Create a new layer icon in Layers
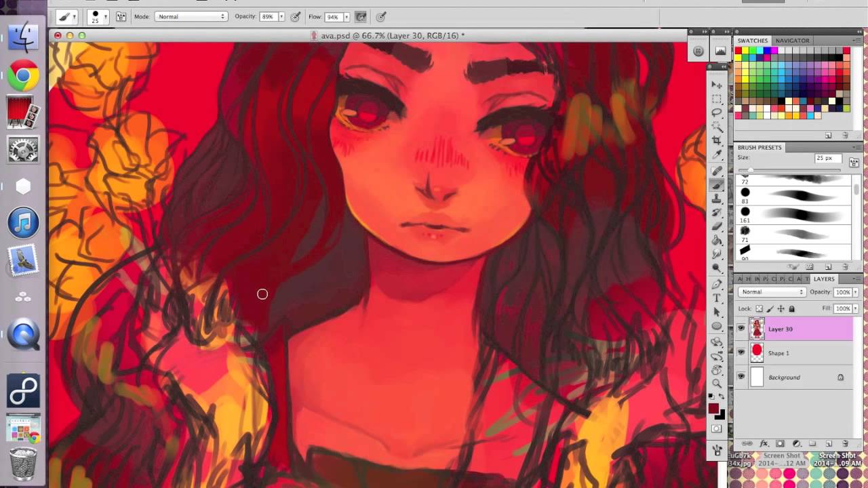The height and width of the screenshot is (488, 868). click(x=829, y=443)
